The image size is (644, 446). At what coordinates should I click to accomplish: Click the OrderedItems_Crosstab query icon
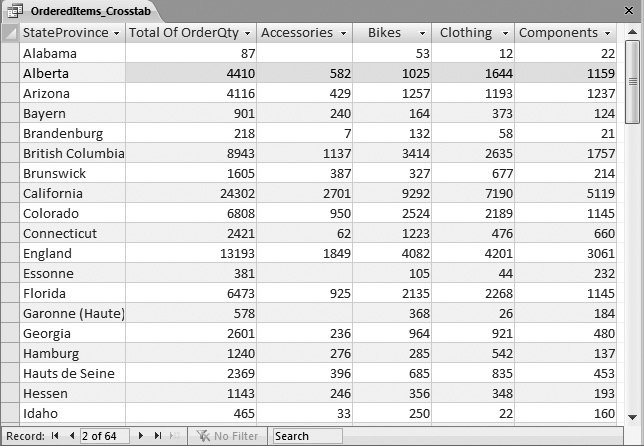coord(15,11)
